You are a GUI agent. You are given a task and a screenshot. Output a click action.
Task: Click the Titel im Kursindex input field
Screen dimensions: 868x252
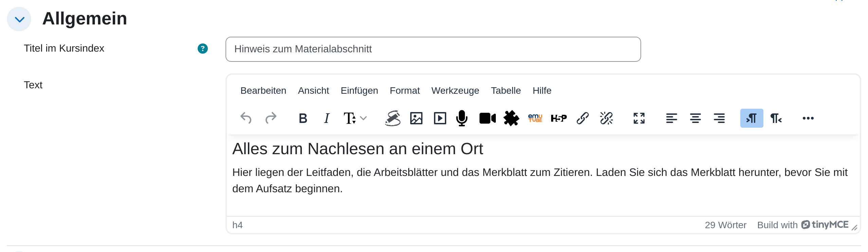coord(433,49)
